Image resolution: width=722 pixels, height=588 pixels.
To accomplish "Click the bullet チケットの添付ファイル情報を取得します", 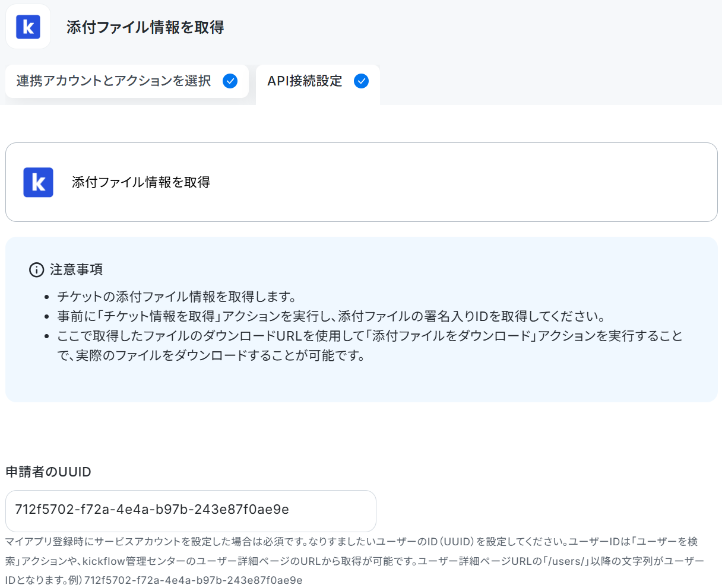I will coord(176,297).
